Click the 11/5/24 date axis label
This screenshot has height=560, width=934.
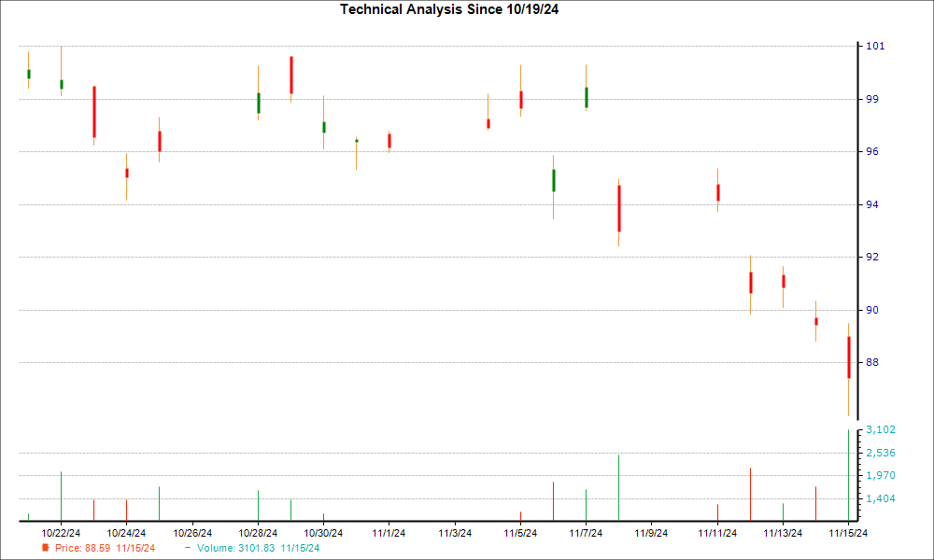point(520,533)
